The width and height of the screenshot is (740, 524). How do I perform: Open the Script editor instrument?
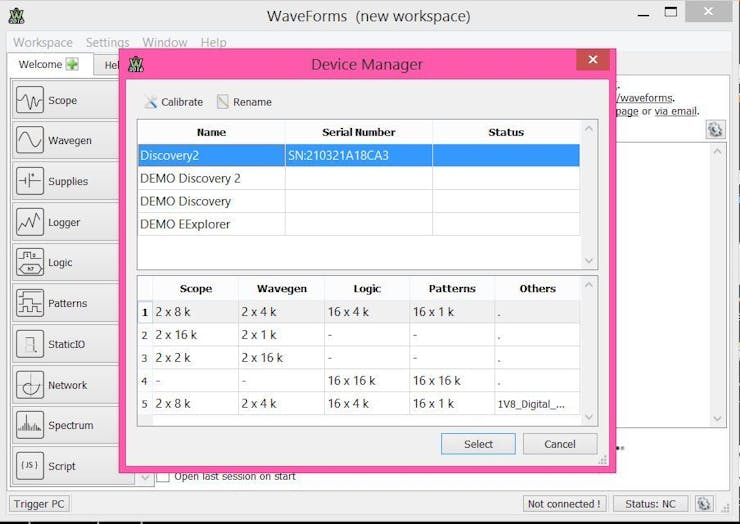click(x=66, y=466)
